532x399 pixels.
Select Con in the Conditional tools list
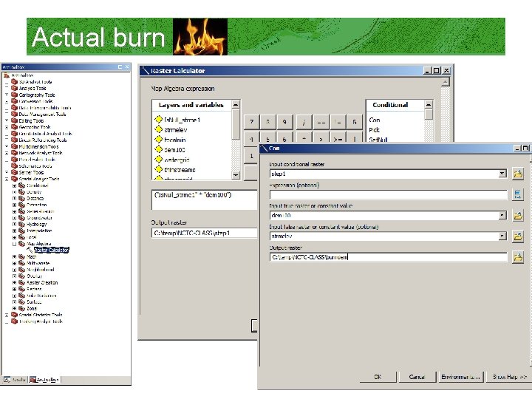tap(375, 120)
